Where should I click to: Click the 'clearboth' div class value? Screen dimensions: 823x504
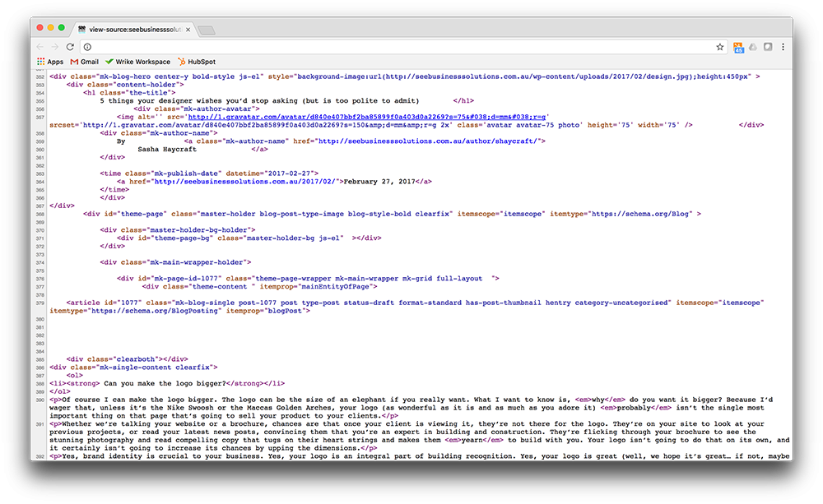(136, 359)
